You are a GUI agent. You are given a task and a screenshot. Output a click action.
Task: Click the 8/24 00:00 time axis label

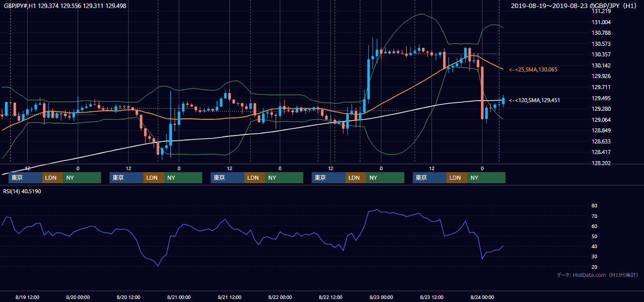point(482,297)
